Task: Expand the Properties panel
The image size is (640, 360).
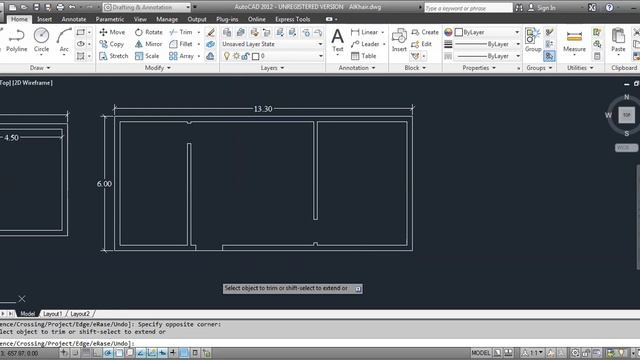Action: (479, 68)
